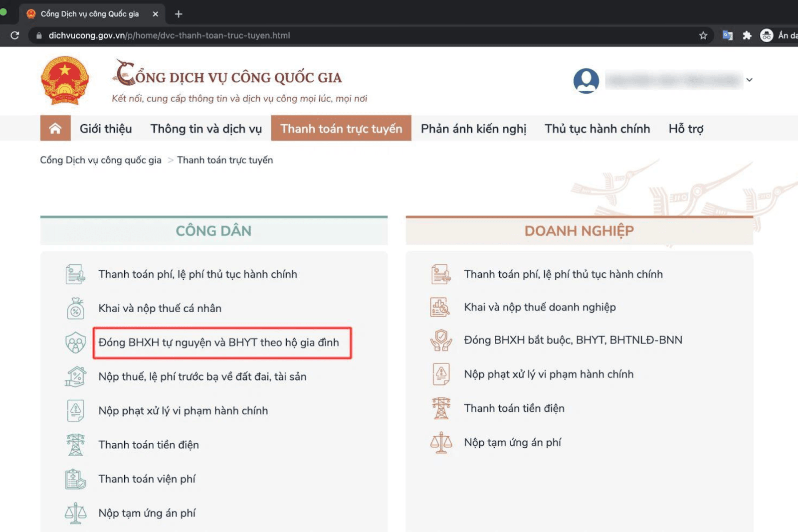Image resolution: width=798 pixels, height=532 pixels.
Task: Open the Hỗ trợ menu
Action: pyautogui.click(x=686, y=129)
